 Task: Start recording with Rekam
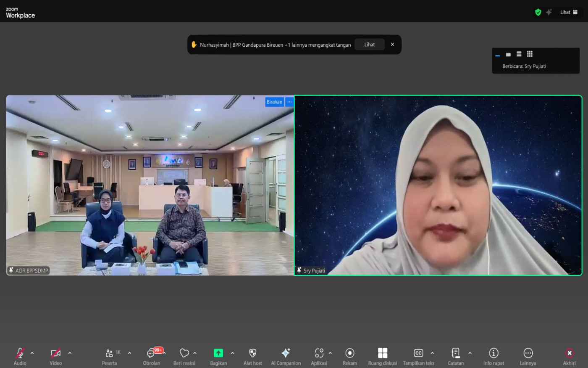coord(349,356)
